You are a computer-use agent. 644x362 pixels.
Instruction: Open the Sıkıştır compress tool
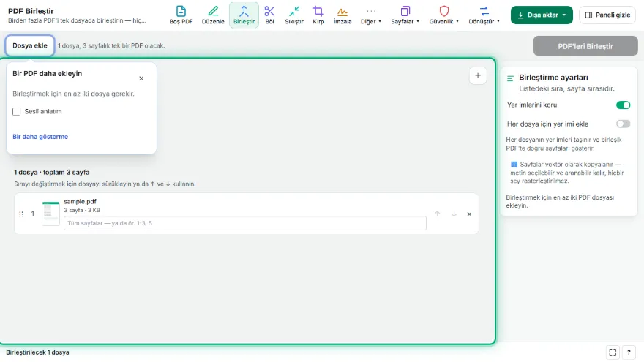[294, 15]
